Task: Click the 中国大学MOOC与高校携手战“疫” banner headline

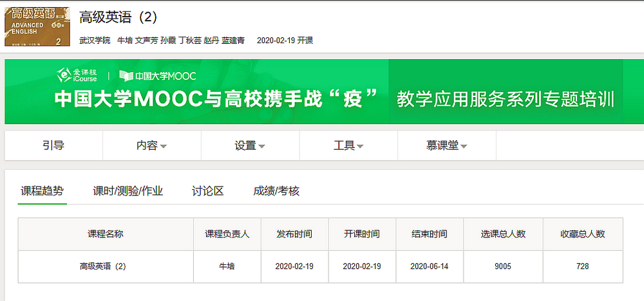Action: click(216, 99)
